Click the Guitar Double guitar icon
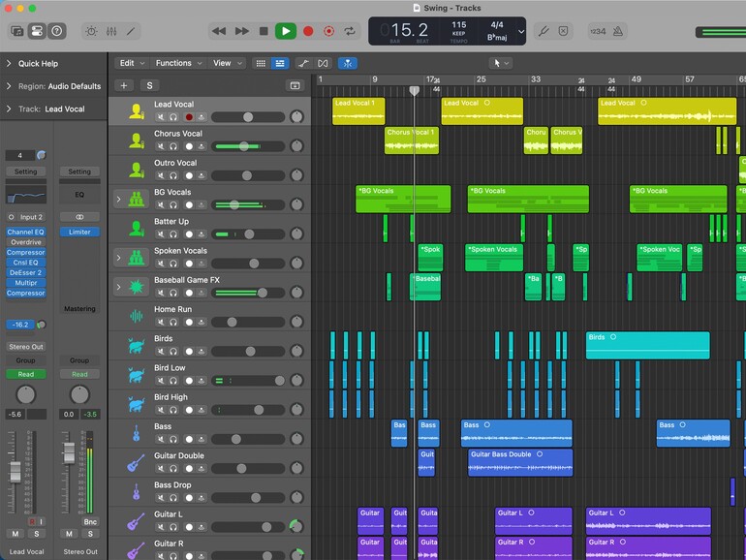The height and width of the screenshot is (560, 746). click(136, 463)
